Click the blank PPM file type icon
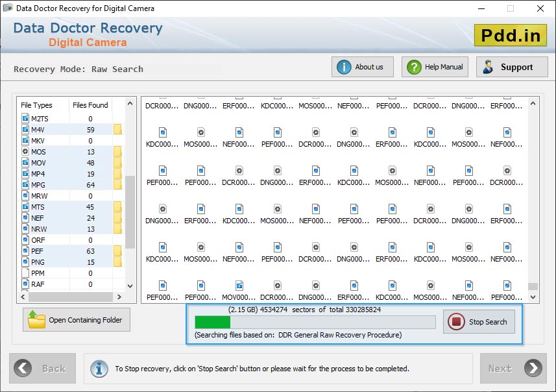The width and height of the screenshot is (556, 392). click(25, 273)
